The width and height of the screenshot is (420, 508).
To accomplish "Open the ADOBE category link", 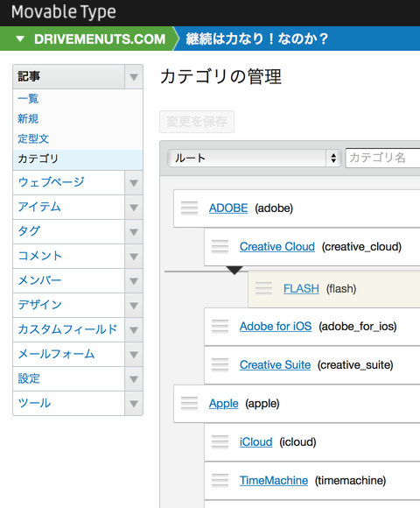I will 228,208.
